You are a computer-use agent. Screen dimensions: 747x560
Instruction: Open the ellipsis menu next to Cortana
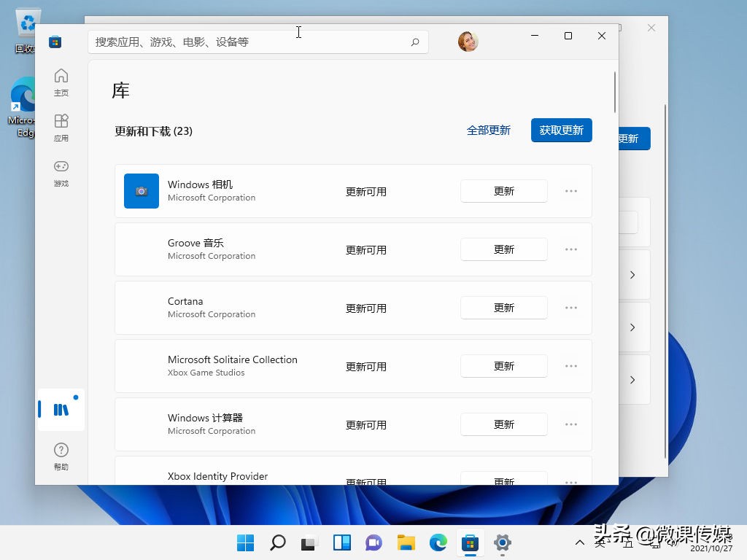[570, 307]
